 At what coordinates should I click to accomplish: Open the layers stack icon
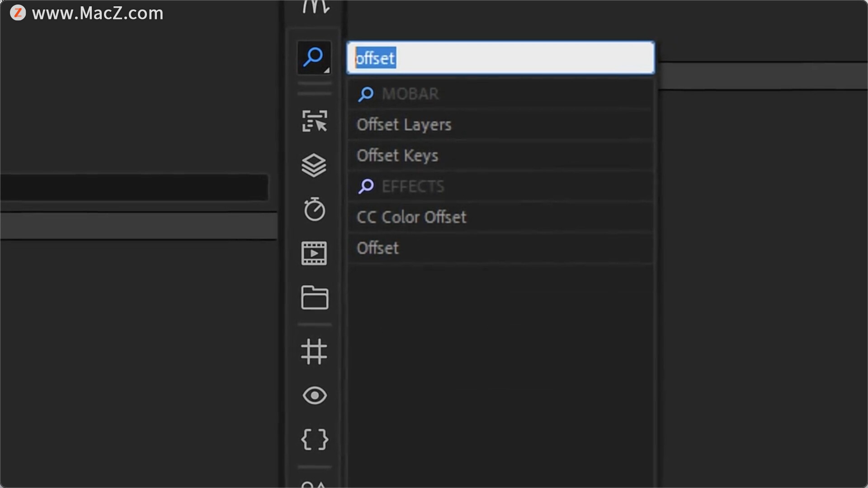[314, 165]
